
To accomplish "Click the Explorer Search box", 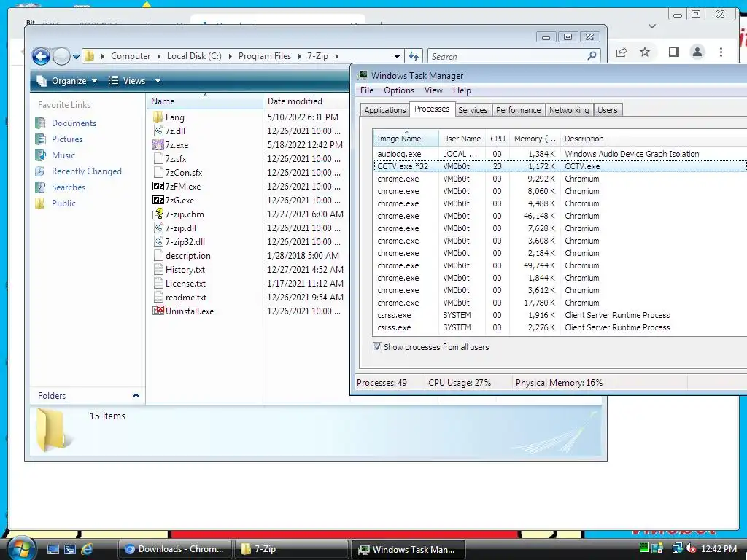I will coord(514,56).
